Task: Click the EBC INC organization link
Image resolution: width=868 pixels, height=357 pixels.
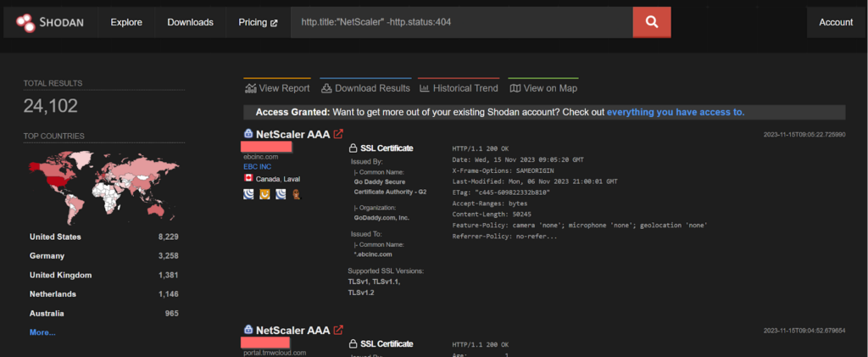Action: 258,166
